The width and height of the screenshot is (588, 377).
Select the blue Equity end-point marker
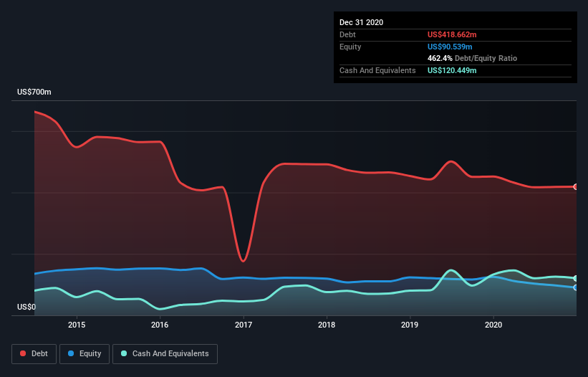[576, 287]
